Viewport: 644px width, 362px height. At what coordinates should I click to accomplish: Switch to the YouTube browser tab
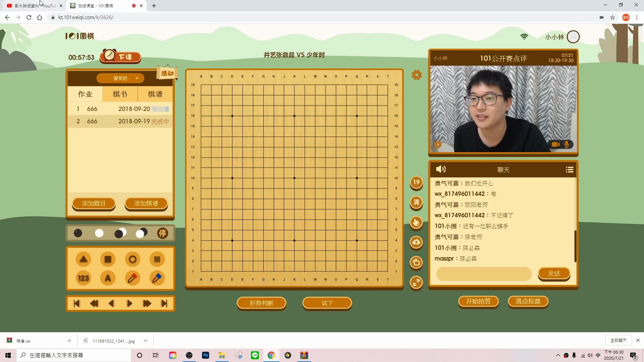point(35,6)
